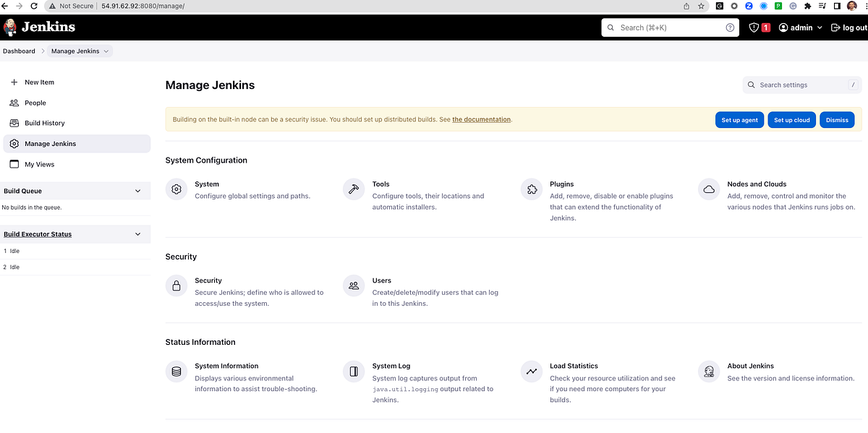This screenshot has height=433, width=868.
Task: Open the admin account dropdown
Action: point(799,27)
